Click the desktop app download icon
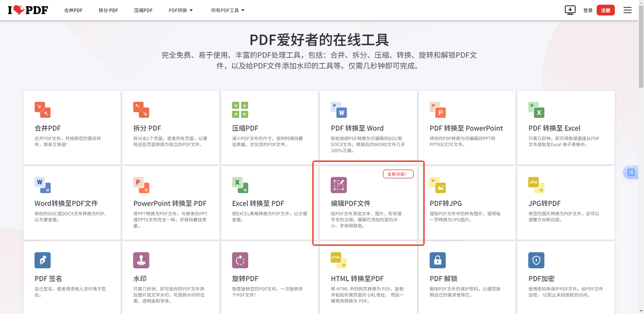The image size is (644, 314). [570, 10]
